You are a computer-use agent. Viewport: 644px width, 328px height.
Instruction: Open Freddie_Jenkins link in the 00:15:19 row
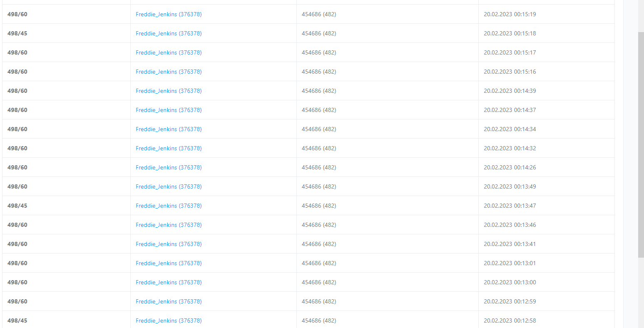169,14
